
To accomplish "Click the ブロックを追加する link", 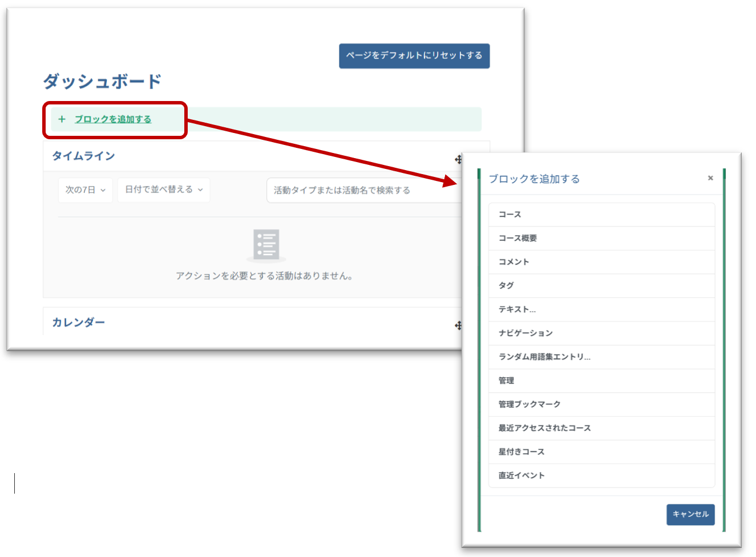I will pos(113,119).
